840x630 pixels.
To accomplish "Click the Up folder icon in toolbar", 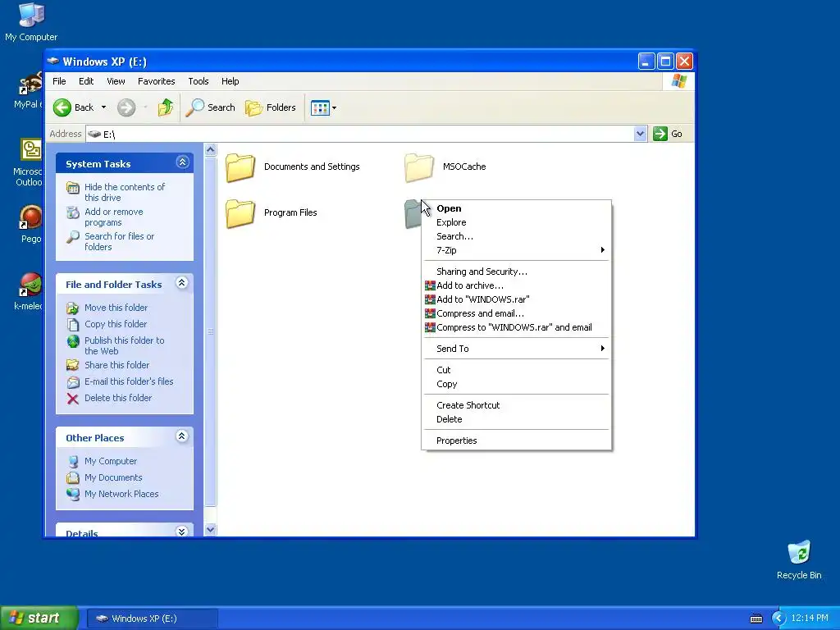I will [166, 107].
